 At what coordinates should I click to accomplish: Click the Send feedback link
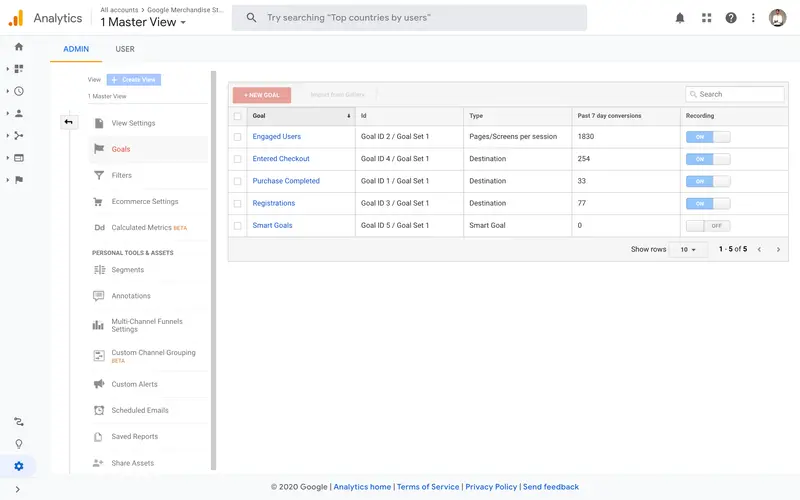coord(551,487)
